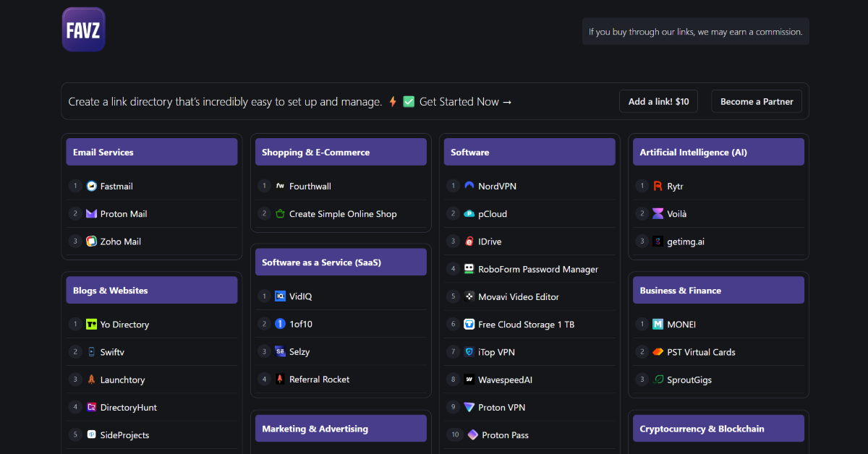Open the Create Simple Online Shop link
This screenshot has height=454, width=868.
point(343,214)
